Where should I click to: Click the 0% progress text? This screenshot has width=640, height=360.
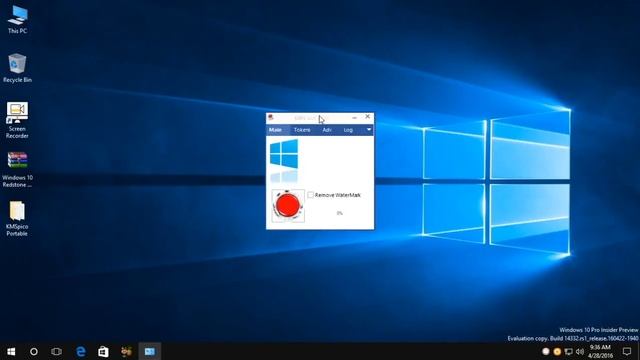pyautogui.click(x=340, y=213)
